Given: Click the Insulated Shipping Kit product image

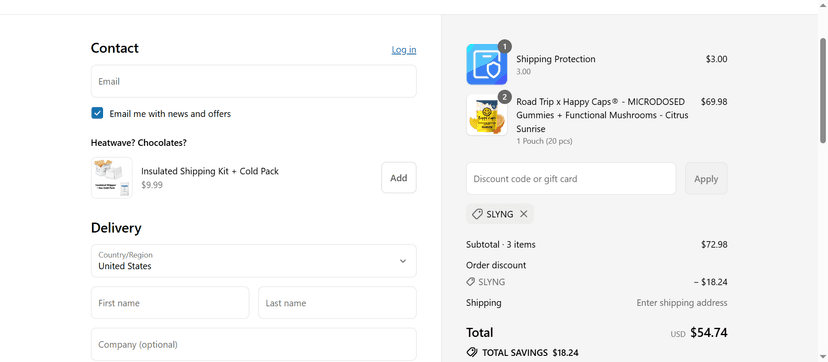Looking at the screenshot, I should click(x=111, y=178).
